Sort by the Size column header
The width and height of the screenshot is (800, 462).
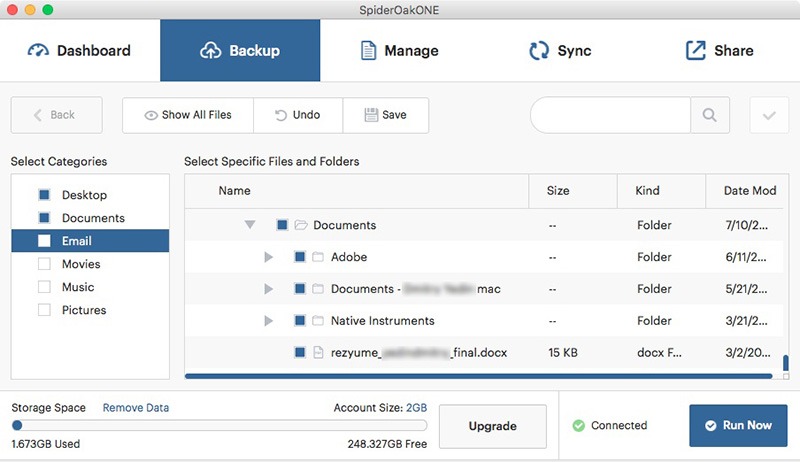pyautogui.click(x=573, y=191)
